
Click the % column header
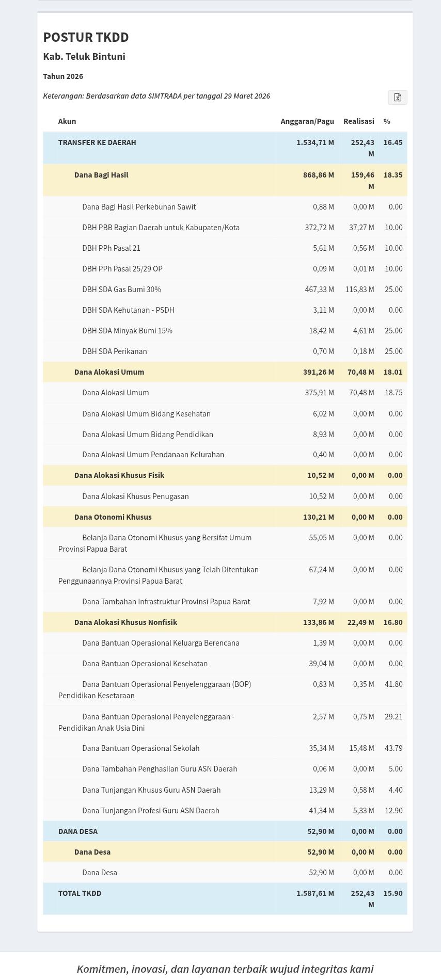tap(387, 121)
